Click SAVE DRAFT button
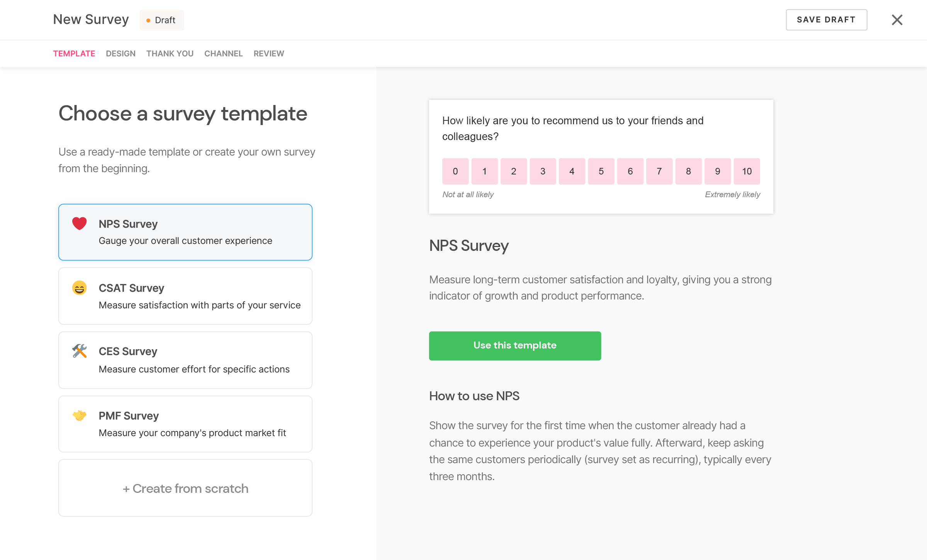 [x=826, y=20]
